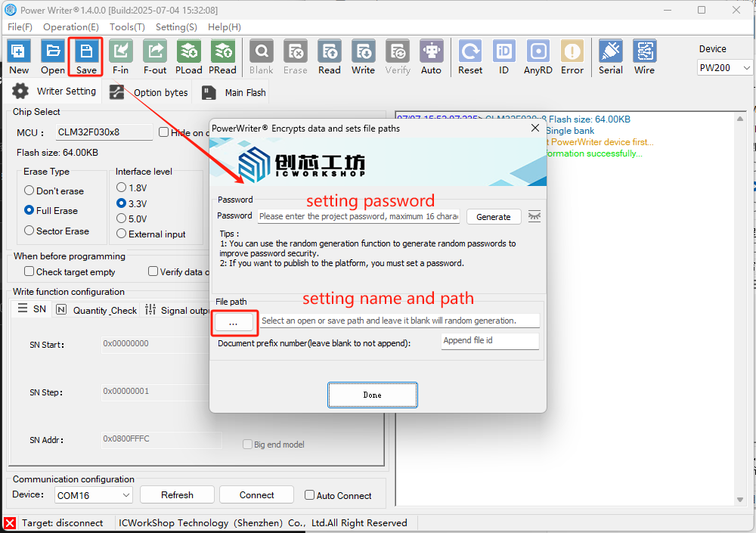Click the SN Addr value field

coord(161,439)
